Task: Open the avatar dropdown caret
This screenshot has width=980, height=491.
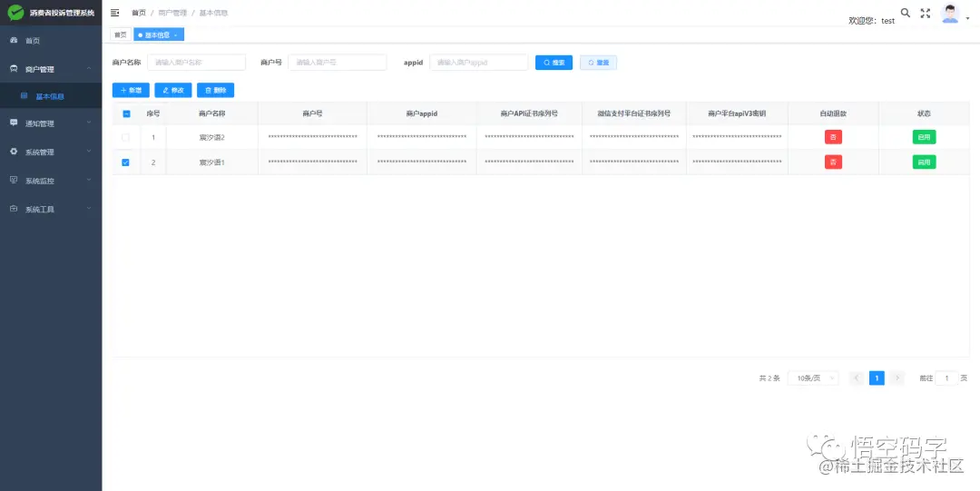Action: click(x=967, y=19)
